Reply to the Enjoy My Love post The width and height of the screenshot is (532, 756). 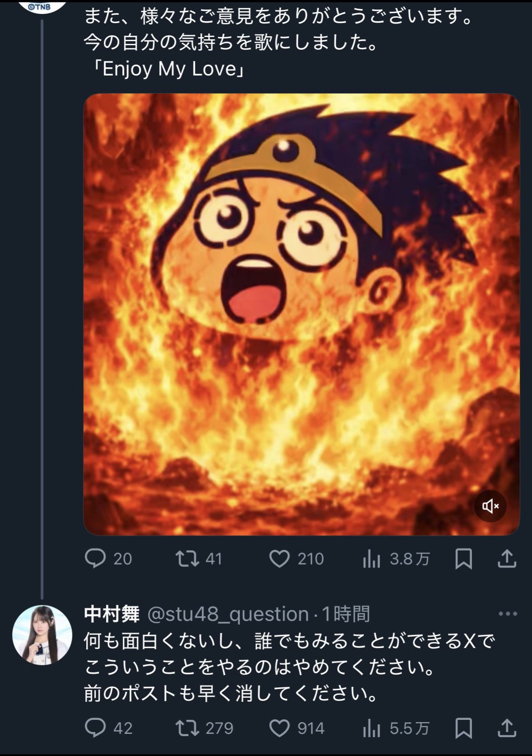pyautogui.click(x=95, y=559)
